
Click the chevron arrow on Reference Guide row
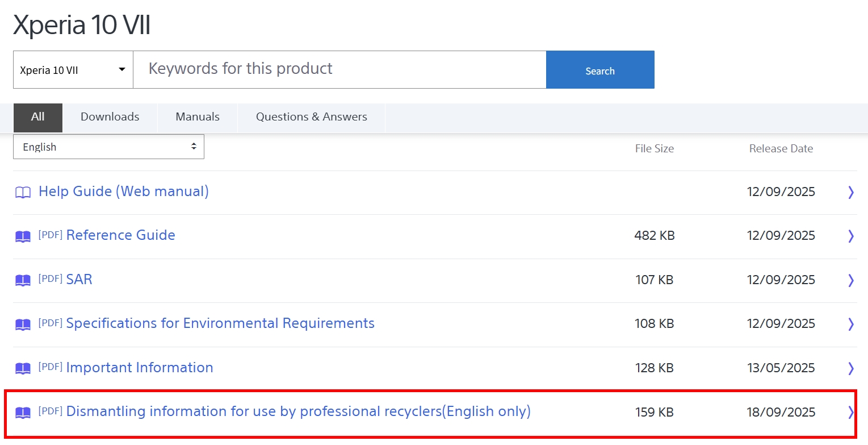(x=850, y=236)
